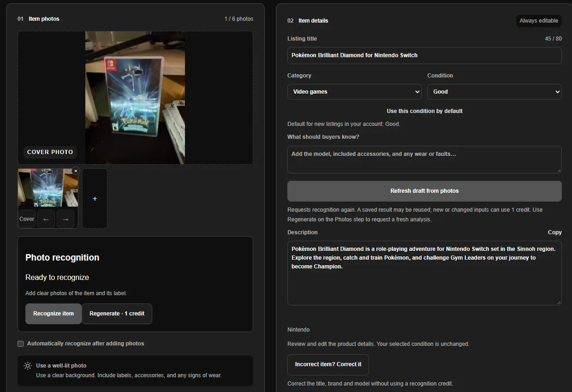Open the large cover photo preview

(x=135, y=98)
